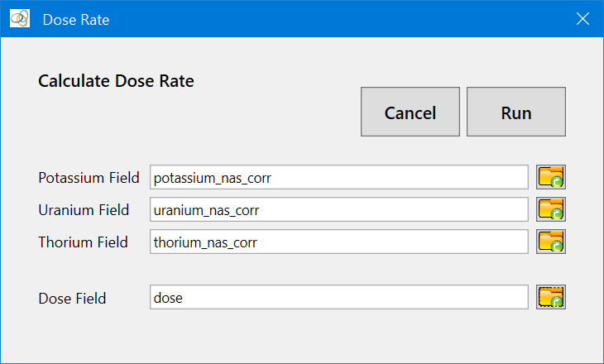This screenshot has height=364, width=604.
Task: Click the "Uranium Field" label text
Action: tap(84, 210)
